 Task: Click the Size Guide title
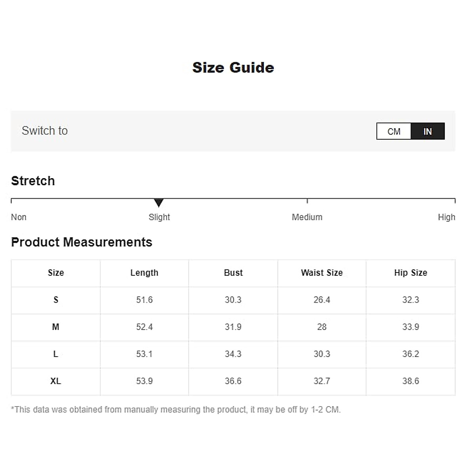click(233, 68)
